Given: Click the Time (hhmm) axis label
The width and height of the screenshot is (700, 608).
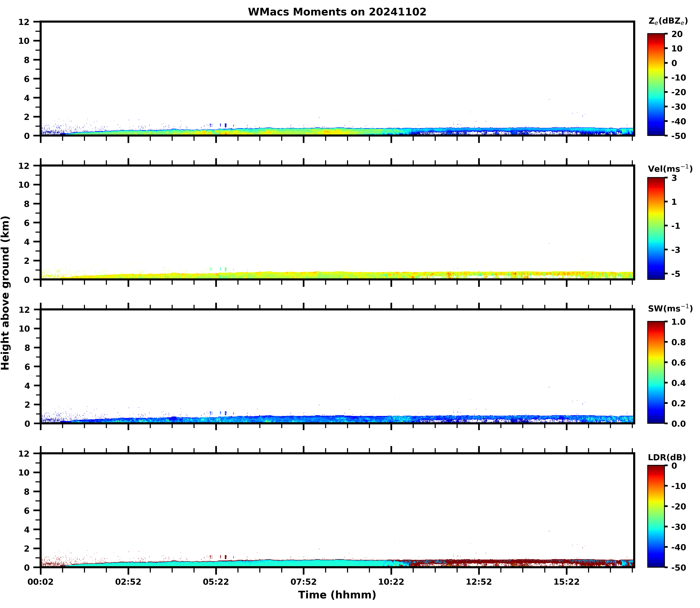Looking at the screenshot, I should [337, 595].
